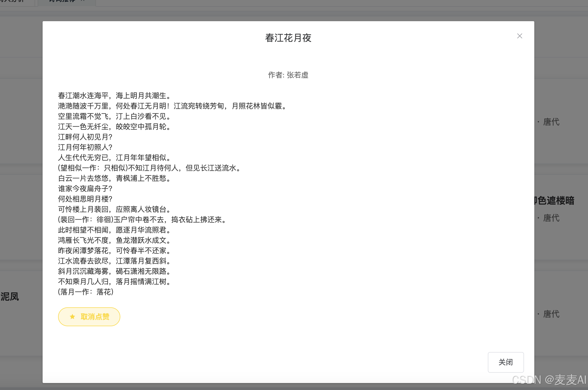
Task: Click the line 何处相思明月楼?
Action: (85, 199)
